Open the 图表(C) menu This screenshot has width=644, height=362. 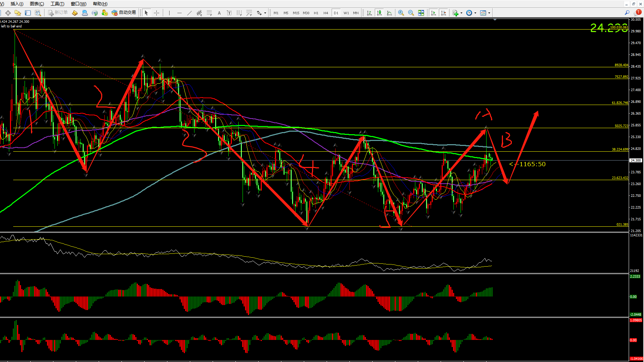[37, 4]
